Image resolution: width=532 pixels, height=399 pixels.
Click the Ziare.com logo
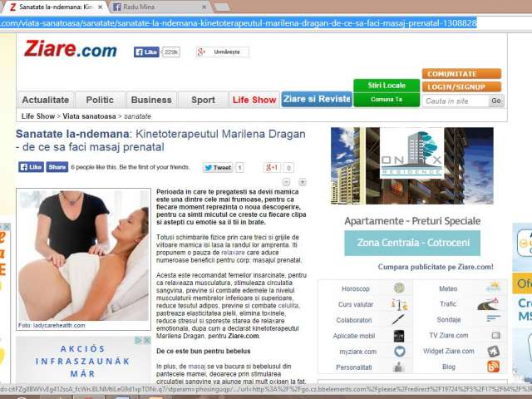(71, 49)
